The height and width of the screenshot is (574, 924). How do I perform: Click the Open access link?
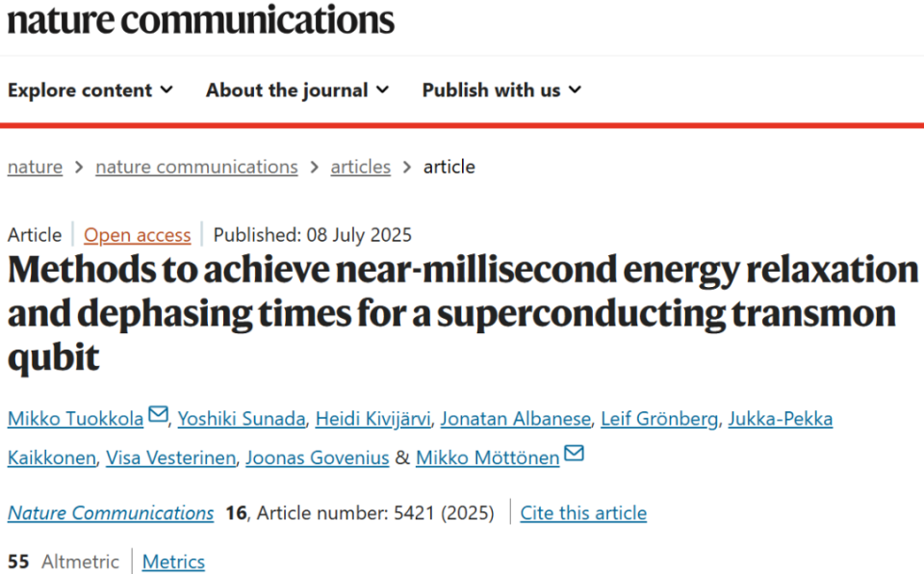(138, 235)
